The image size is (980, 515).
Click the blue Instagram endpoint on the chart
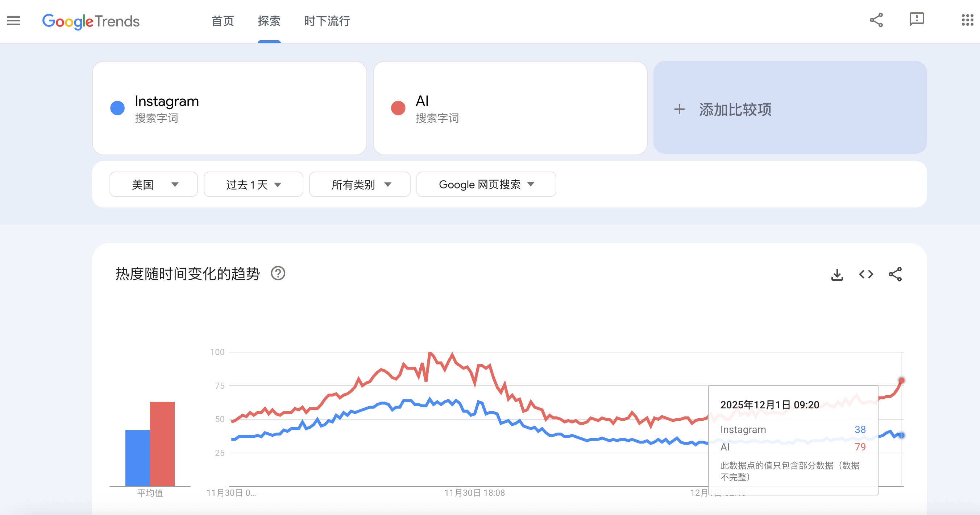[902, 435]
